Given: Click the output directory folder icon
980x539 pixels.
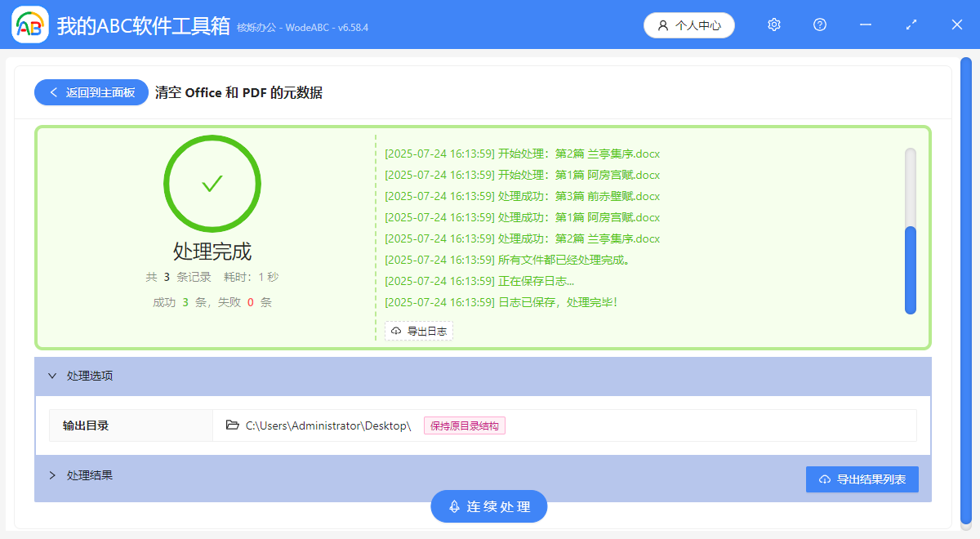Looking at the screenshot, I should [233, 425].
